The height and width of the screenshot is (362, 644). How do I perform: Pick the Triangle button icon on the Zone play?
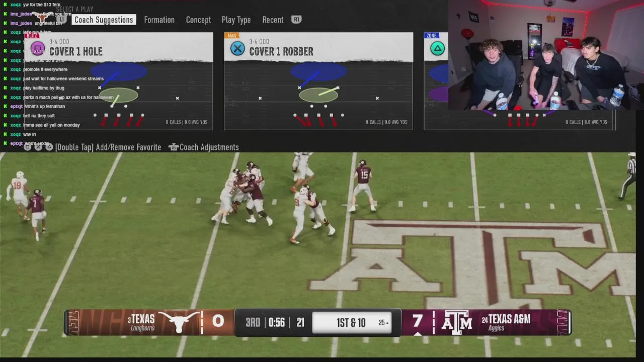[437, 49]
